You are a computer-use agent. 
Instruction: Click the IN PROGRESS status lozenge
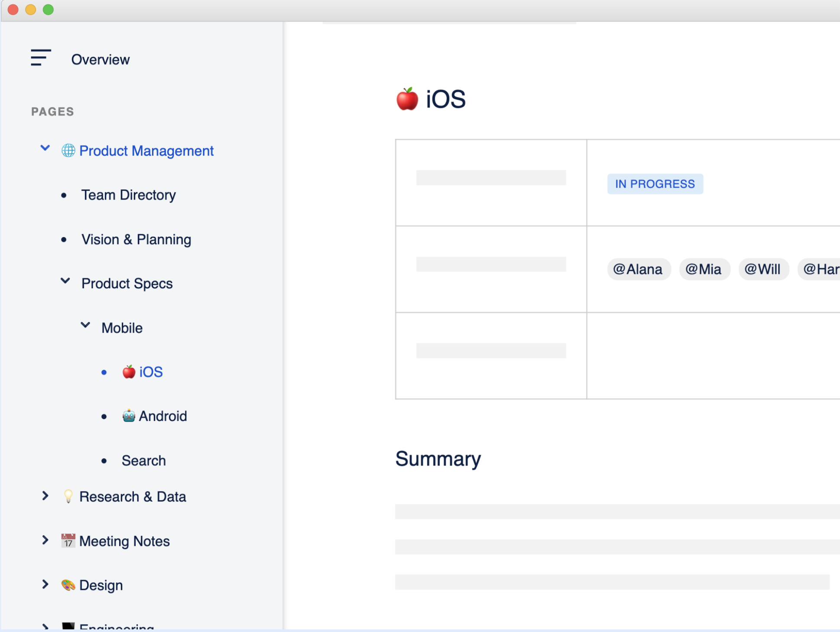(655, 184)
